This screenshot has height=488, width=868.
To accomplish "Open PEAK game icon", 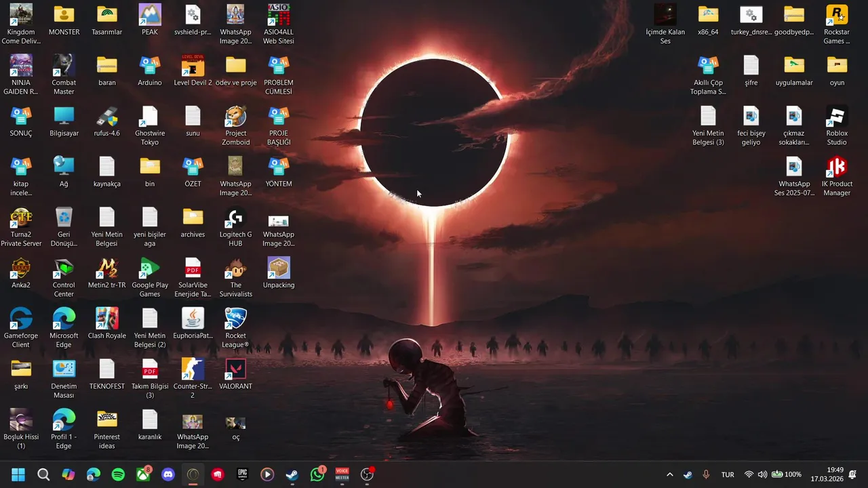I will (x=150, y=20).
